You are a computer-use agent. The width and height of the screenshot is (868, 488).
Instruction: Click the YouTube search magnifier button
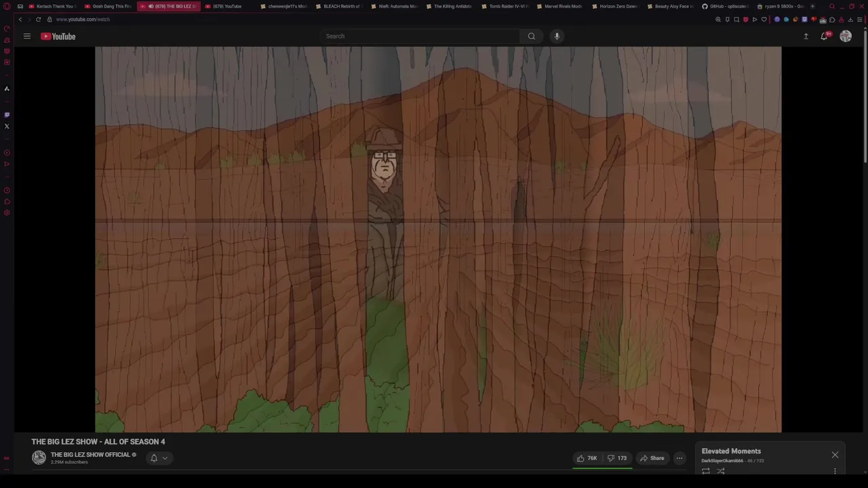[x=532, y=36]
